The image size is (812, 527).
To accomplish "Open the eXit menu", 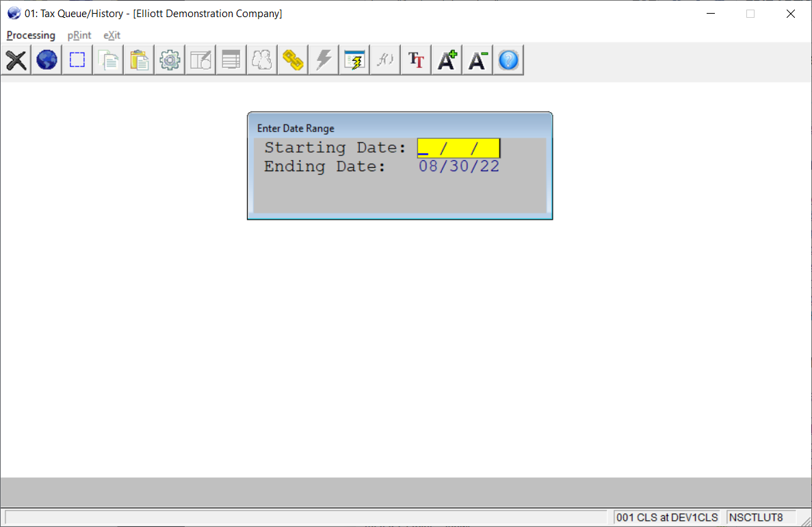I will (x=112, y=35).
